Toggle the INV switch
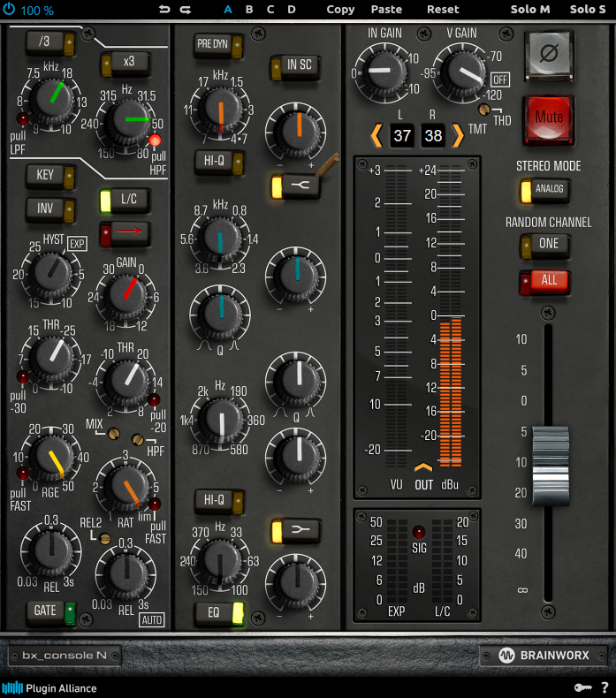616x698 pixels. pos(50,209)
